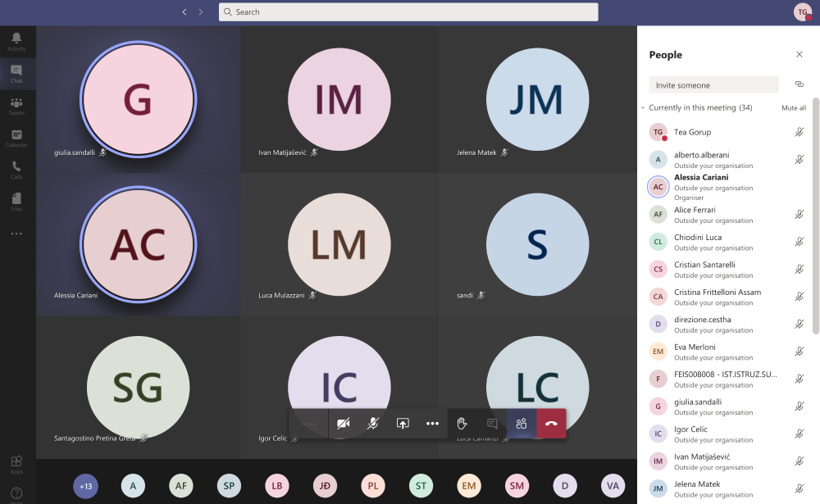Image resolution: width=820 pixels, height=504 pixels.
Task: Open Calendar in the left sidebar
Action: click(x=16, y=138)
